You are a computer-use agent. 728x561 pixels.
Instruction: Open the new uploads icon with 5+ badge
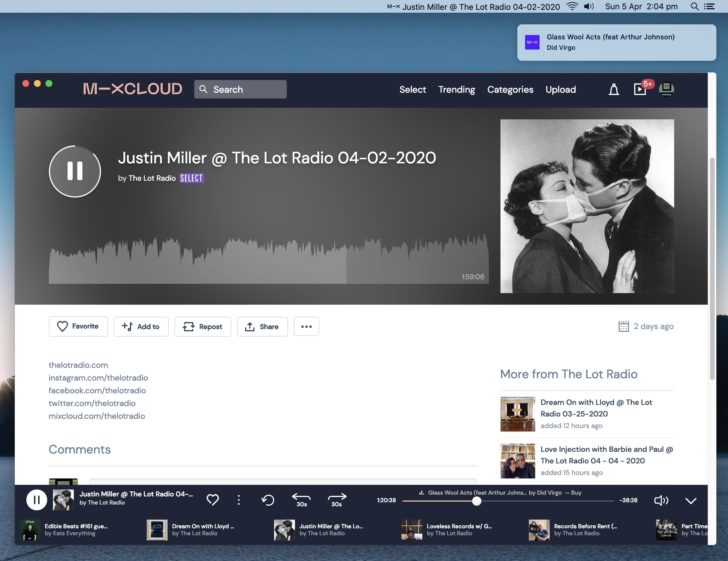pos(640,89)
